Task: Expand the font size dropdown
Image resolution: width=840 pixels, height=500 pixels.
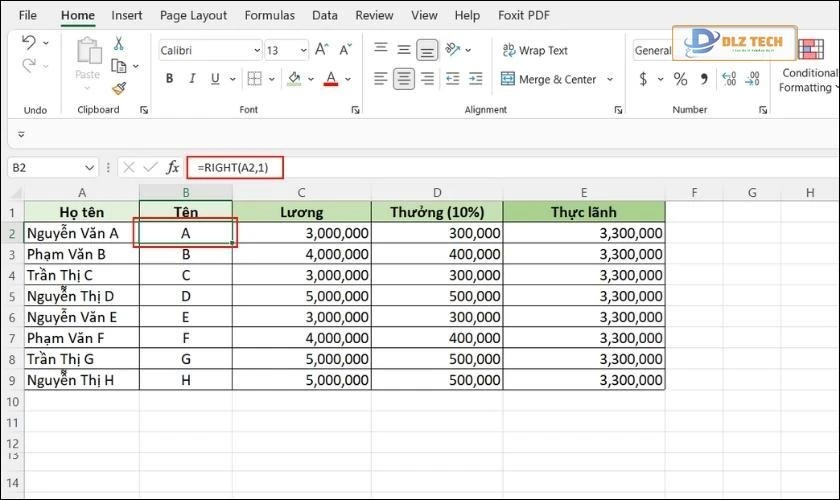Action: [x=301, y=50]
